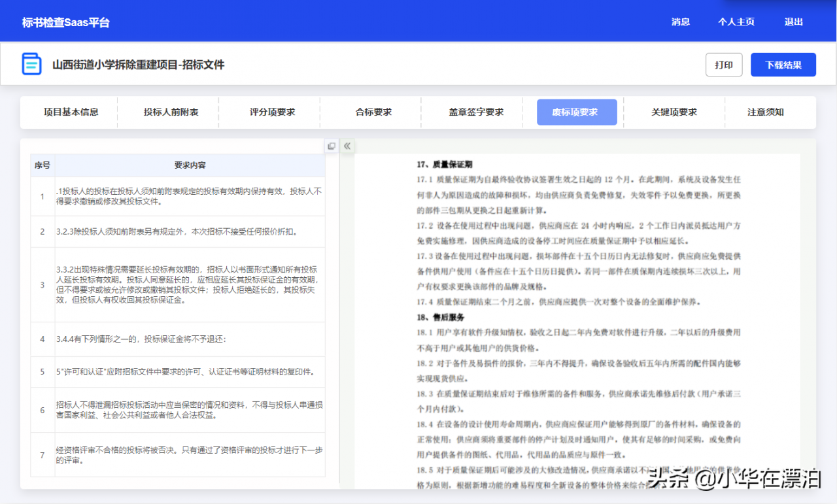Screen dimensions: 837x504
Task: Click paragraph 18.2 in the document preview
Action: pyautogui.click(x=579, y=370)
